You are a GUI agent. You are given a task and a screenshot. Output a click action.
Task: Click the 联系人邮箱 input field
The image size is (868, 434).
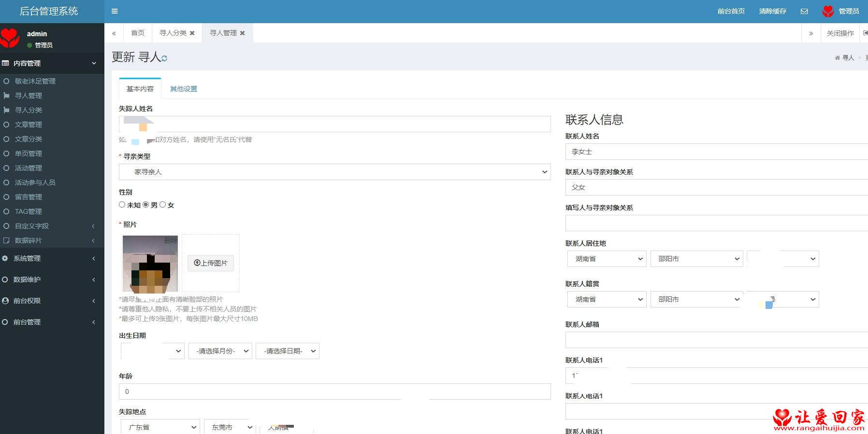pos(717,340)
